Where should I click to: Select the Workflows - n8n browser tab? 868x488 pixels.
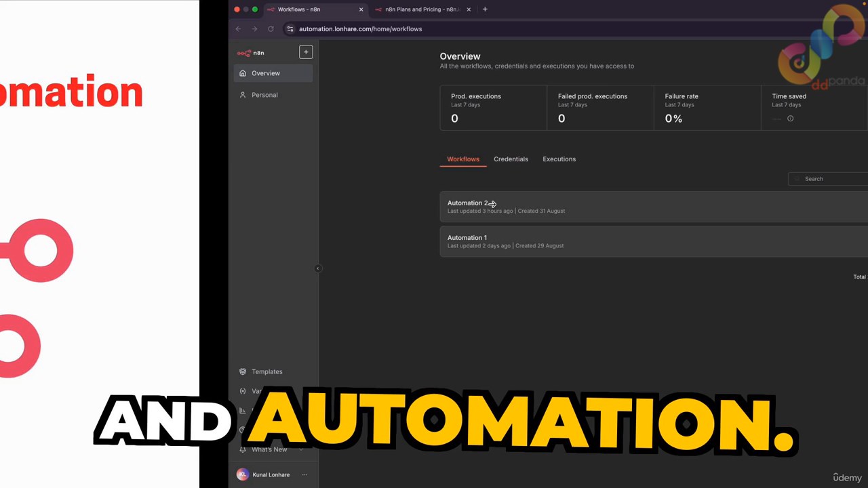pyautogui.click(x=315, y=9)
